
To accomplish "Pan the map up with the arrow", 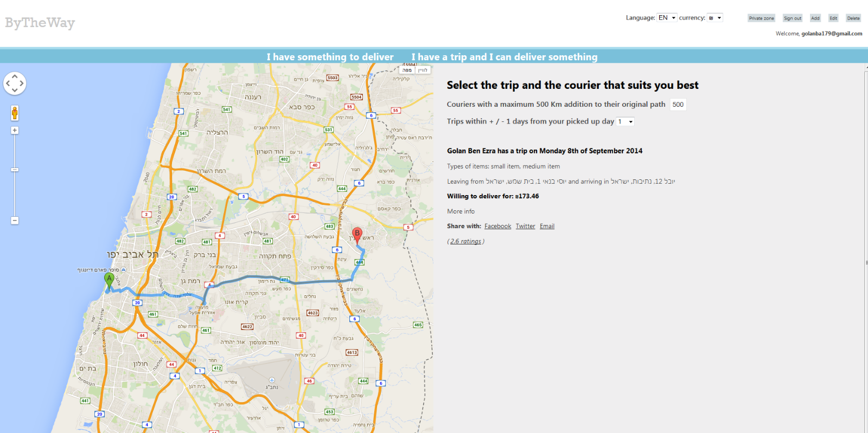I will point(15,76).
